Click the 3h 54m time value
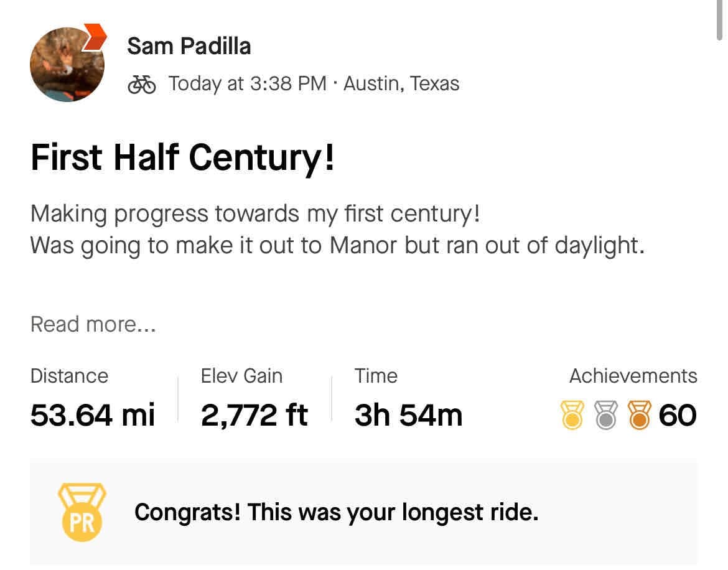 point(408,416)
